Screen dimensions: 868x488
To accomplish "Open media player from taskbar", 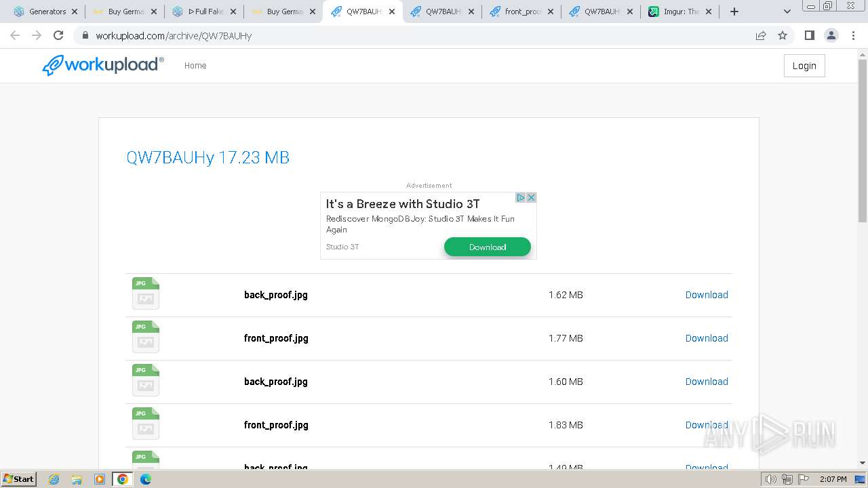I will coord(100,479).
